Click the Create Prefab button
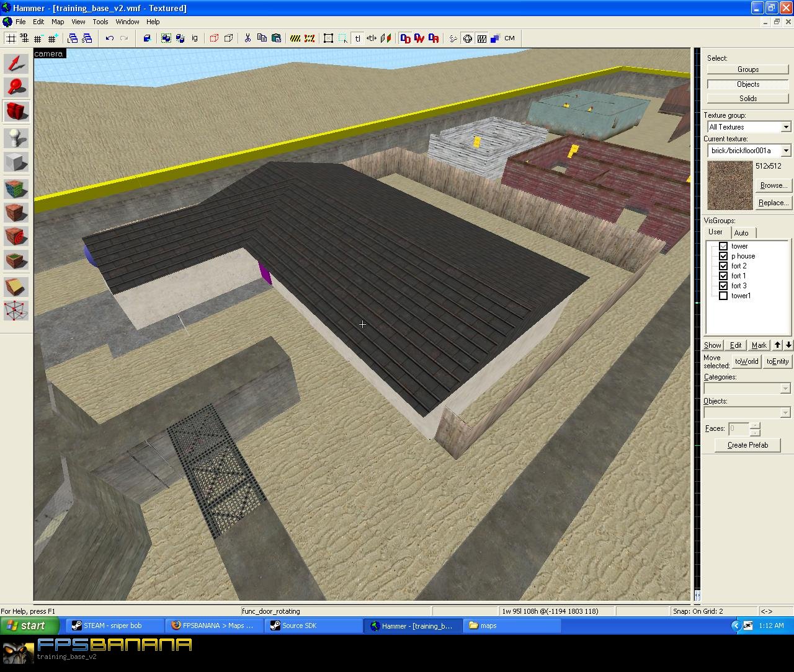 [x=747, y=444]
